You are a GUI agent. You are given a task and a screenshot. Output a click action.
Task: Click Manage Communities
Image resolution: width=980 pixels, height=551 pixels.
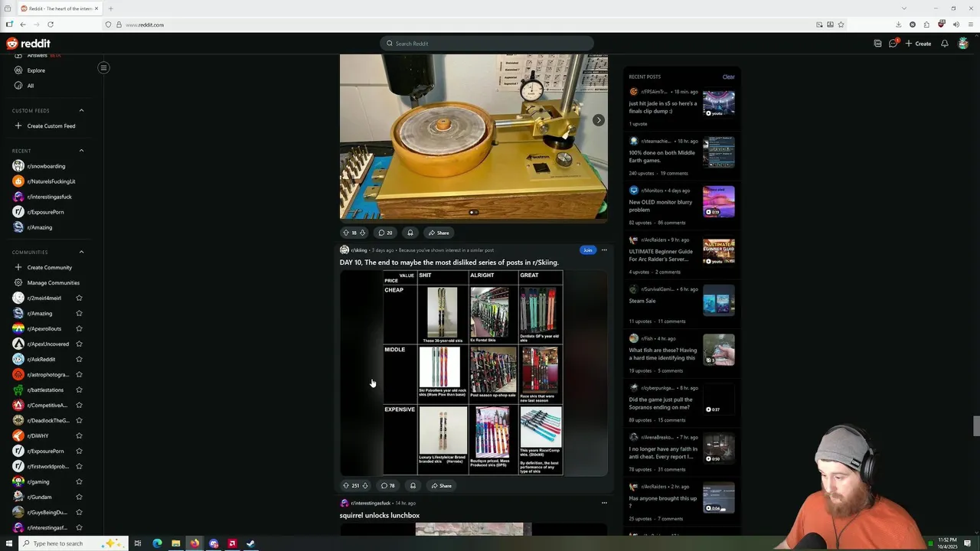coord(53,282)
